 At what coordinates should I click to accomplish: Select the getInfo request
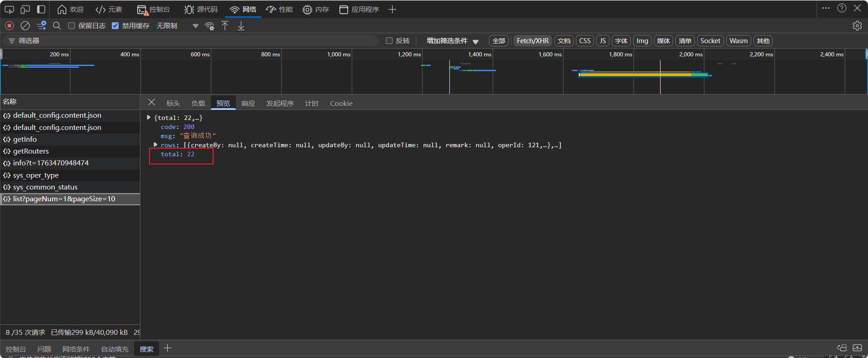pos(70,139)
